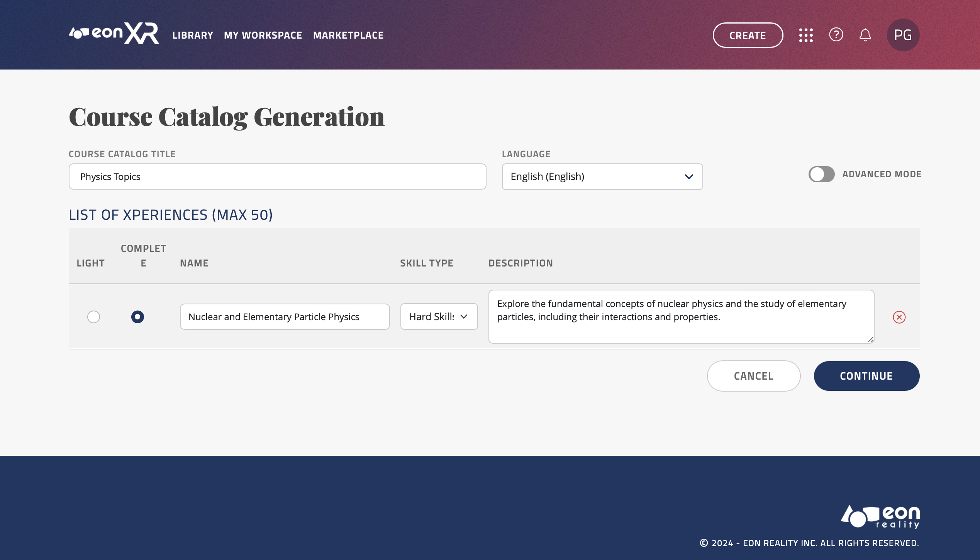Open the notifications bell

[865, 35]
